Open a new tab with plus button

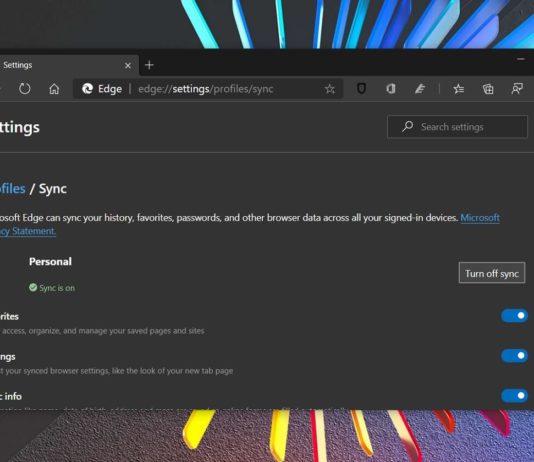[149, 65]
